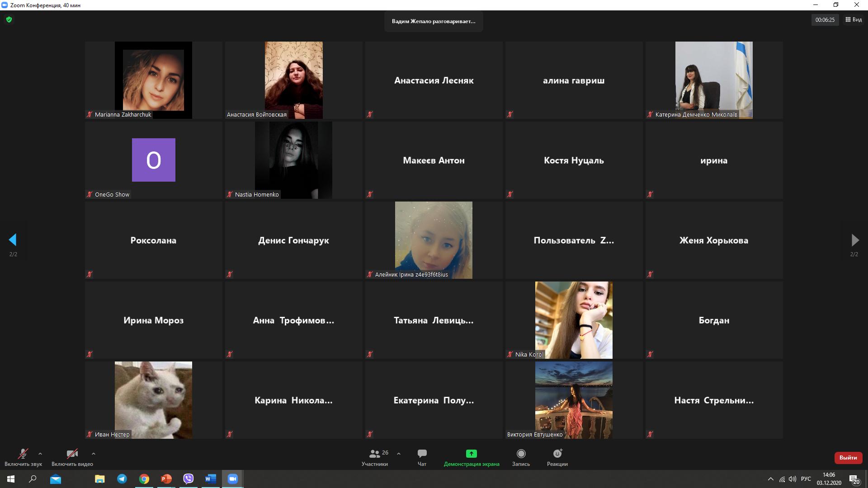868x488 pixels.
Task: Expand audio options arrow next to microphone
Action: (x=40, y=454)
